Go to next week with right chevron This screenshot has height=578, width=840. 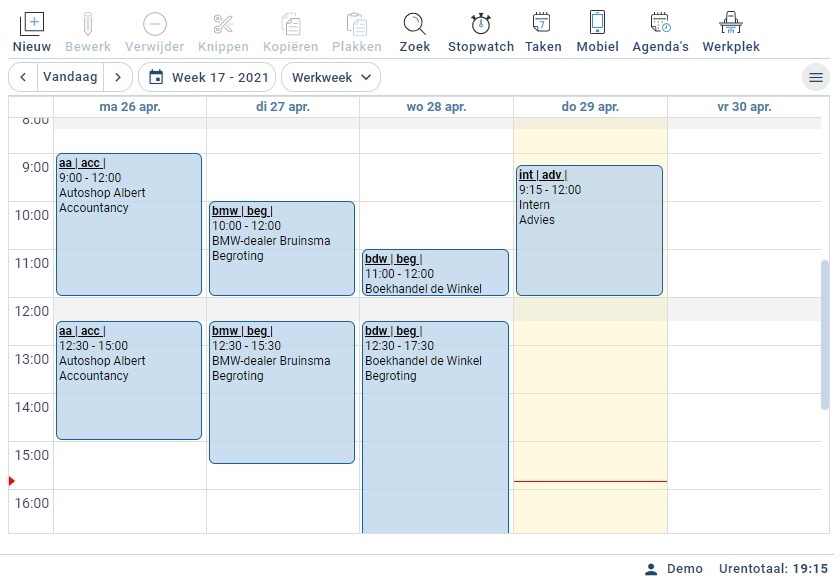(118, 77)
